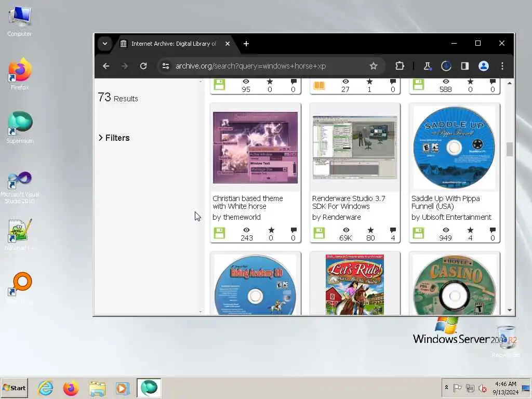
Task: Open Christian based theme thumbnail
Action: [255, 148]
